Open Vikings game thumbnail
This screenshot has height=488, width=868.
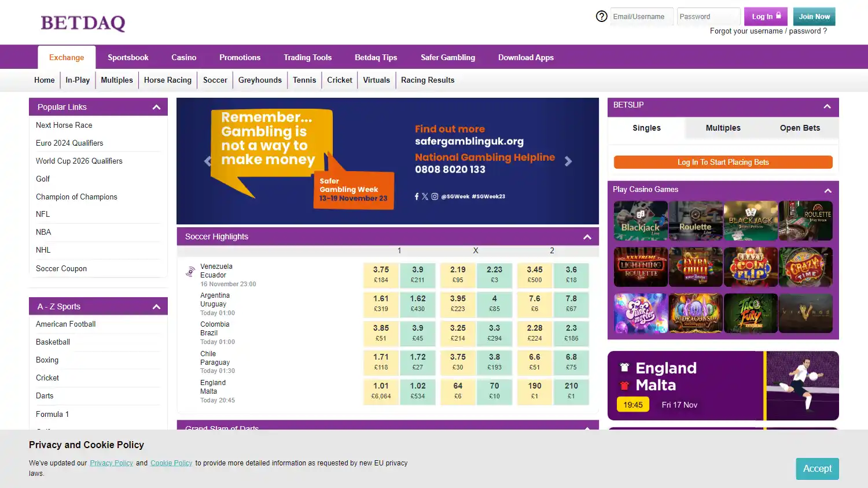point(806,313)
